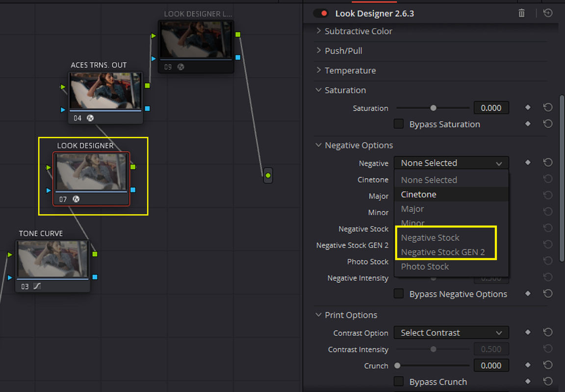Screen dimensions: 565x392
Task: Reset the Contrast Option setting
Action: click(x=548, y=332)
